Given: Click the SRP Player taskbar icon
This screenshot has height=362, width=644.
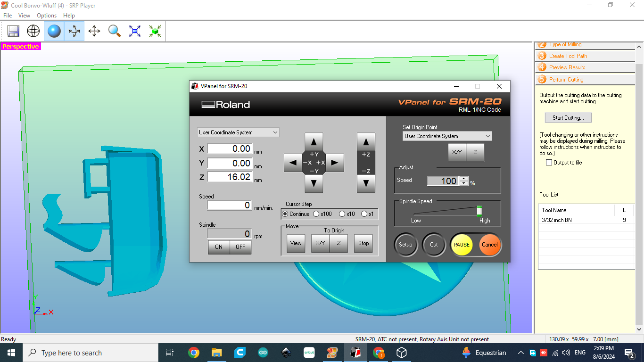Looking at the screenshot, I should [332, 353].
